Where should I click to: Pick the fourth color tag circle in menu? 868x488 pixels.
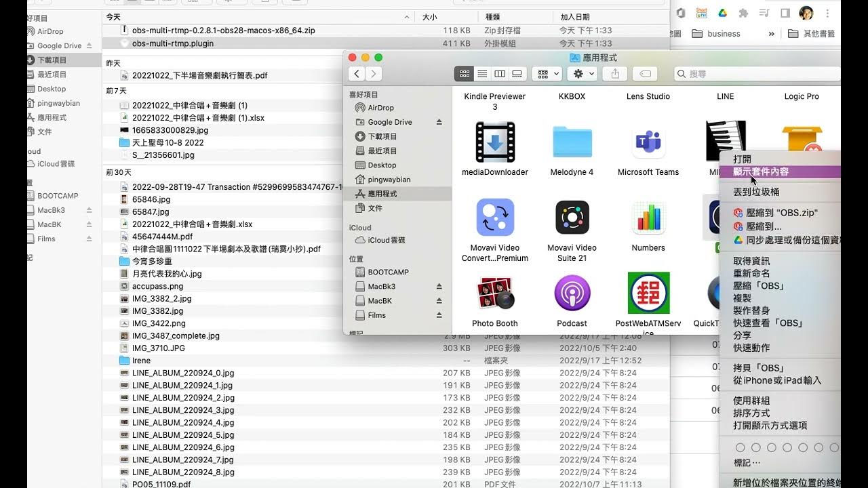tap(787, 448)
